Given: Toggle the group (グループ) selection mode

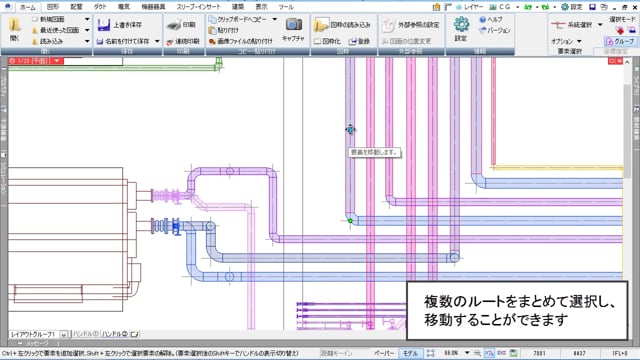Looking at the screenshot, I should pos(620,41).
